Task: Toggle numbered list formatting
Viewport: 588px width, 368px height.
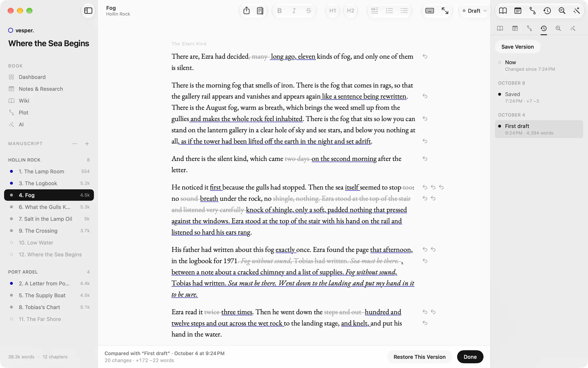Action: pyautogui.click(x=389, y=11)
